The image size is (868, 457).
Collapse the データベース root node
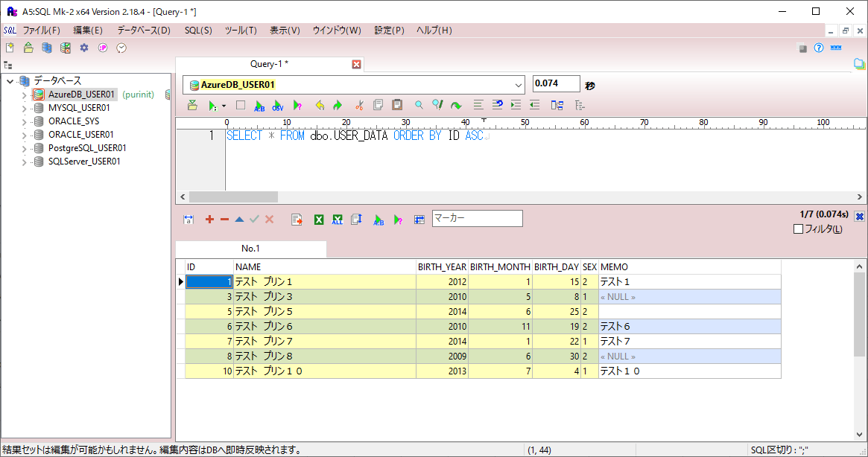pos(10,81)
